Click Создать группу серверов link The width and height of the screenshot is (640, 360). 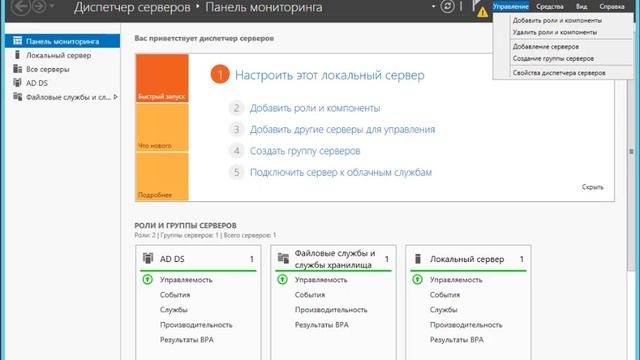(305, 151)
